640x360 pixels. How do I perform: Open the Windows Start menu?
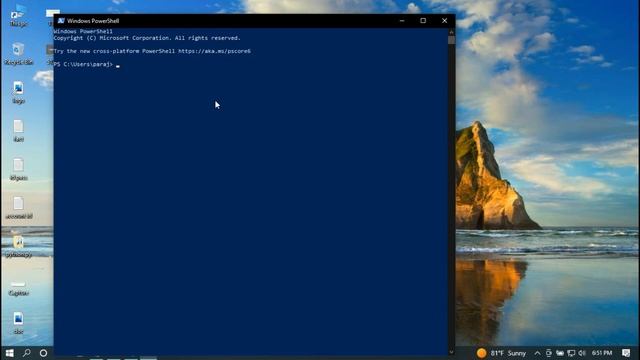pos(10,353)
